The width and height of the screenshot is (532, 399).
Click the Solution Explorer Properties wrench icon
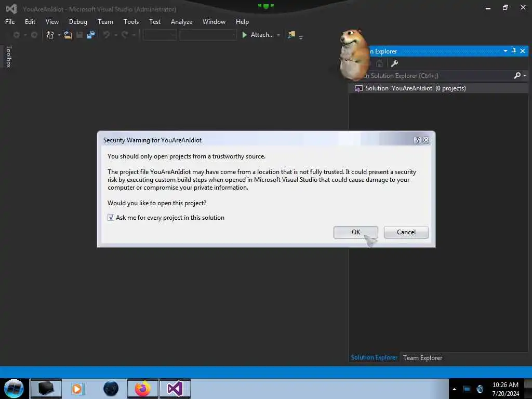tap(394, 63)
